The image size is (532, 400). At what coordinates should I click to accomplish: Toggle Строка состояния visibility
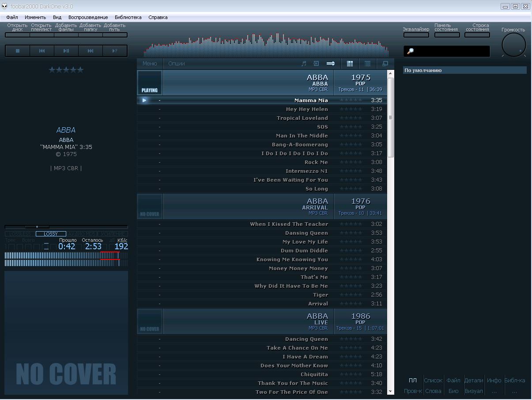click(477, 34)
